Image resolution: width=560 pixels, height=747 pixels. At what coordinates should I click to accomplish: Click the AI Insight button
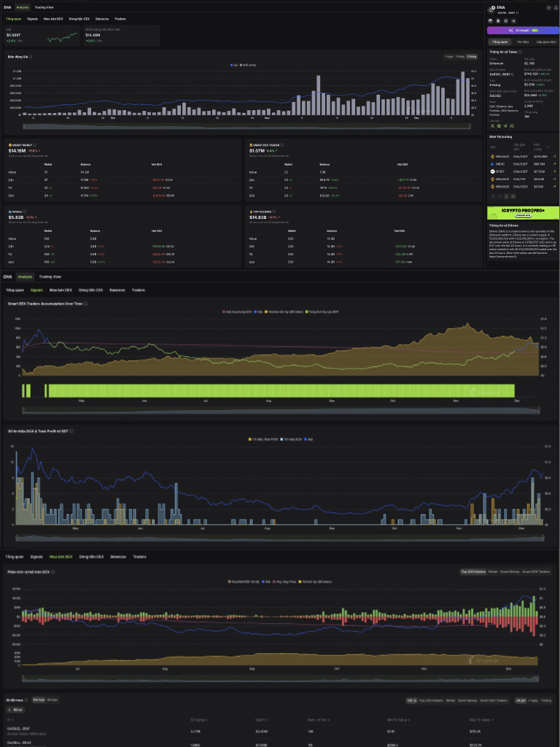[523, 31]
